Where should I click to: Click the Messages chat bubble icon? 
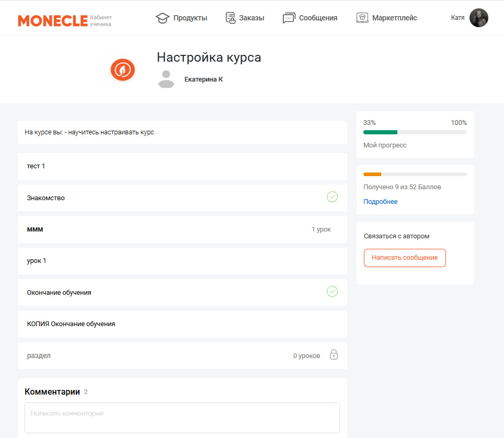(289, 18)
